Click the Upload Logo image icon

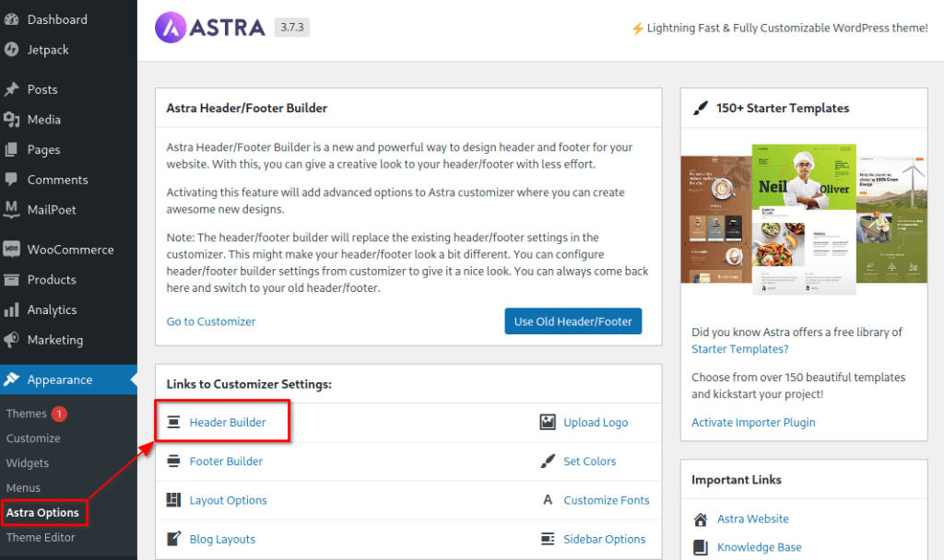(548, 422)
